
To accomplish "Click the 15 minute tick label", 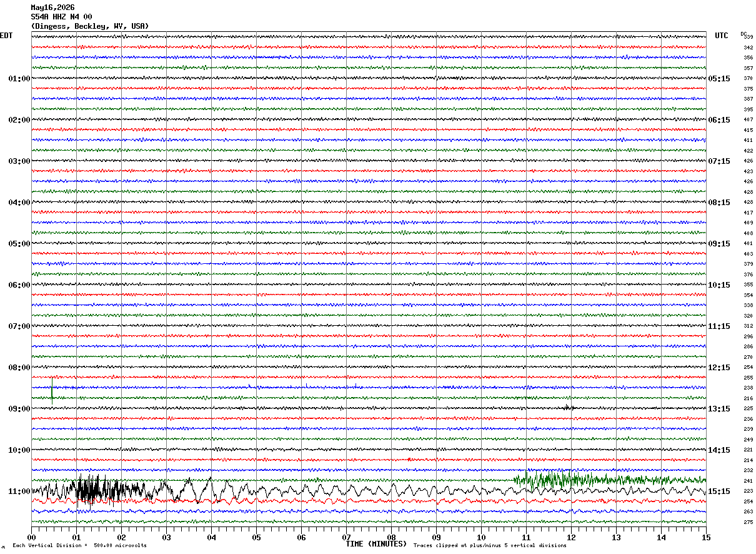I will click(x=705, y=537).
